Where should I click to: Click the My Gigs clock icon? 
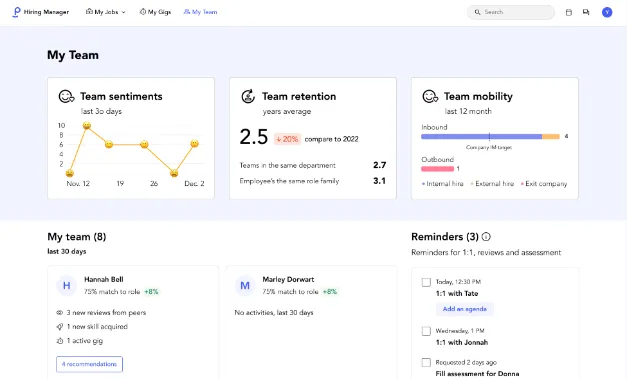tap(143, 12)
